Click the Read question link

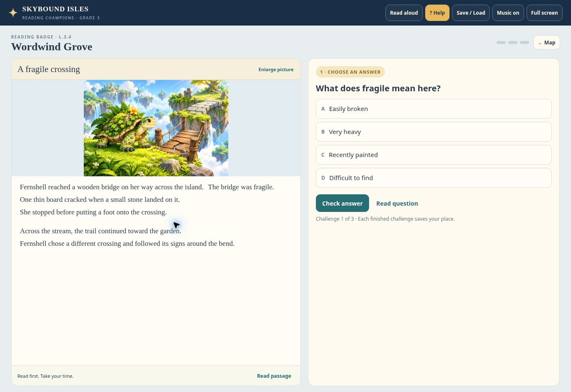(397, 203)
